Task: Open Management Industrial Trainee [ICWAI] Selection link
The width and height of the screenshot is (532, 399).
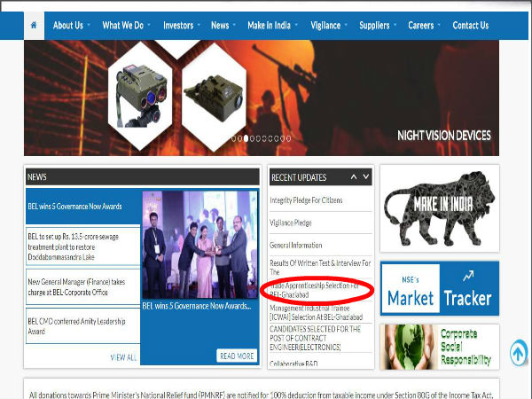Action: click(x=317, y=312)
